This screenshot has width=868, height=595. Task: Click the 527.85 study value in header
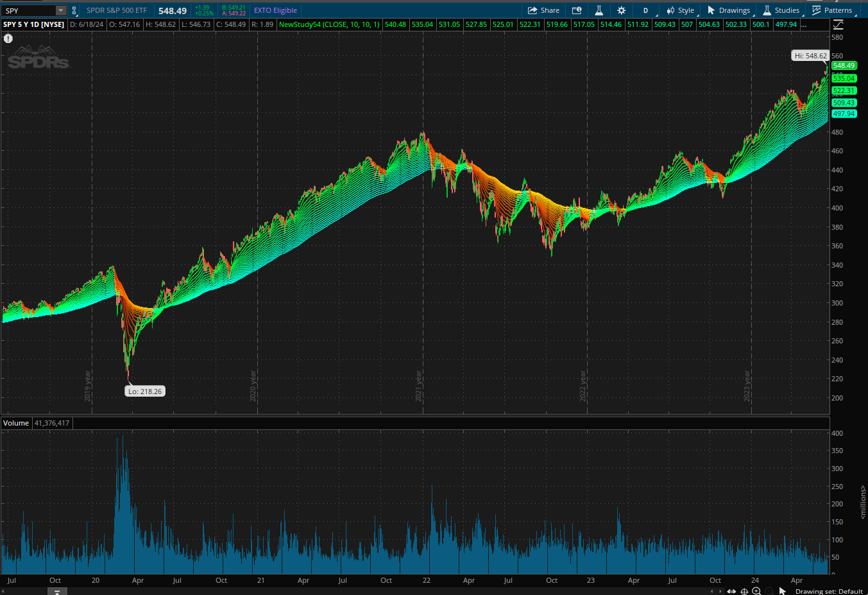476,24
